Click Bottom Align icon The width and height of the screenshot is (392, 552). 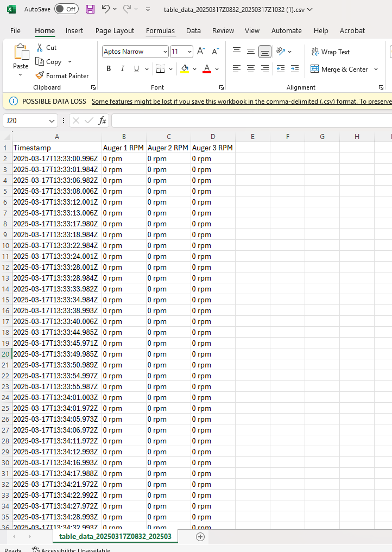[264, 52]
